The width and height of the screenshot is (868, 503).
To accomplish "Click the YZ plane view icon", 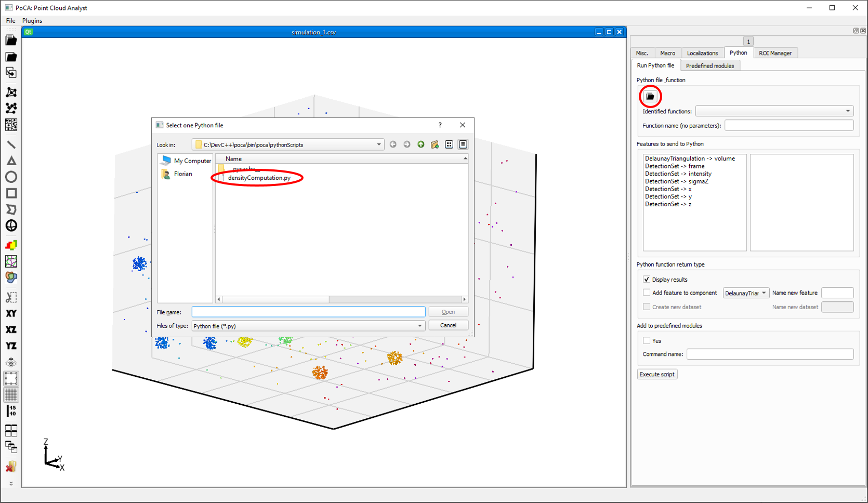I will pos(11,346).
